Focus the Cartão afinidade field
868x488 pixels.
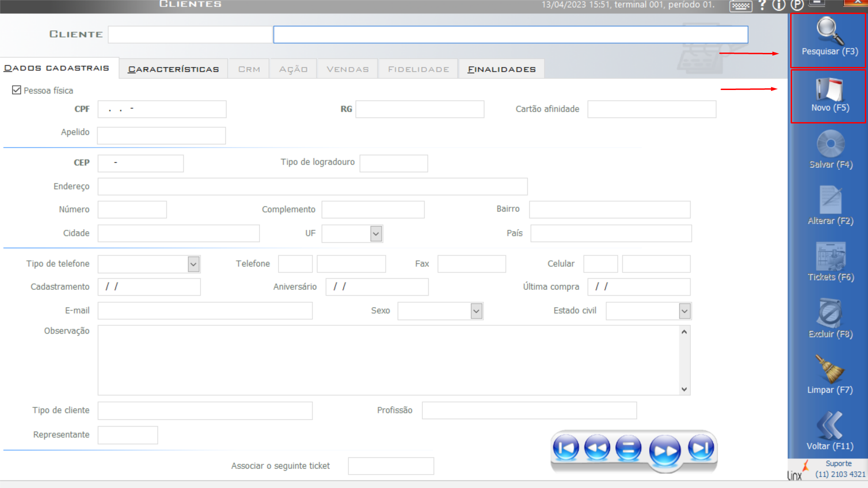[652, 109]
